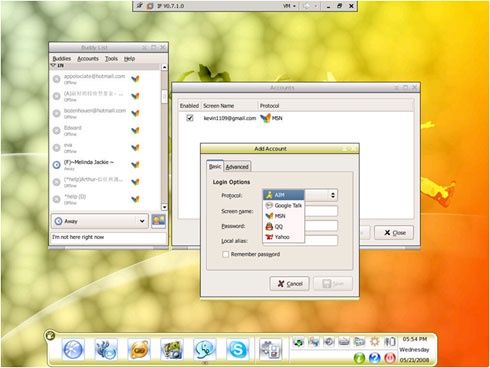
Task: Toggle the Remember password checkbox
Action: point(226,254)
